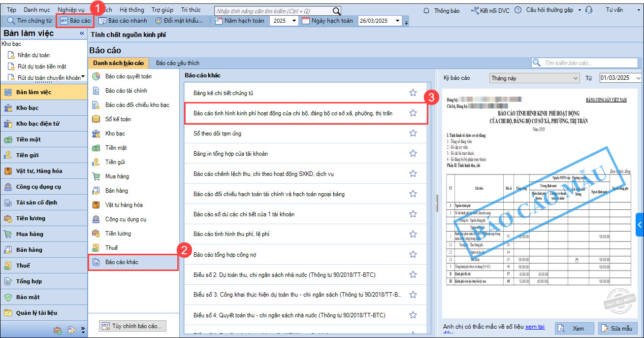The image size is (644, 338).
Task: Star Báo cáo đối chiếu hạch toán report
Action: click(413, 194)
